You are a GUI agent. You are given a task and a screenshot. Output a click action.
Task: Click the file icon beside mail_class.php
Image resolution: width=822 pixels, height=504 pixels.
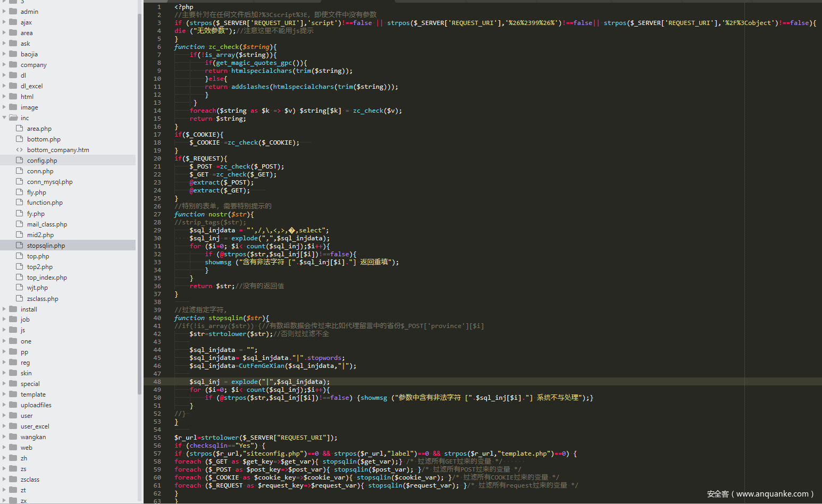20,224
